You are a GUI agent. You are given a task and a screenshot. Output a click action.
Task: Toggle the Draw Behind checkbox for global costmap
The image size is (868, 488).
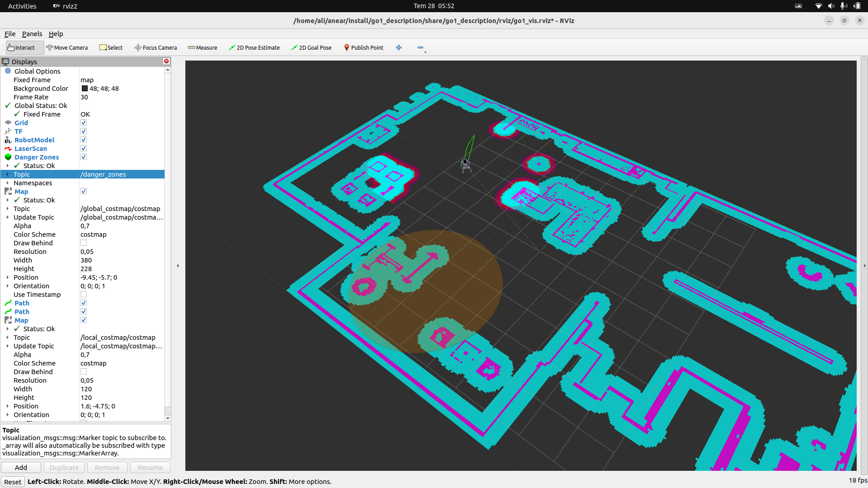click(84, 243)
